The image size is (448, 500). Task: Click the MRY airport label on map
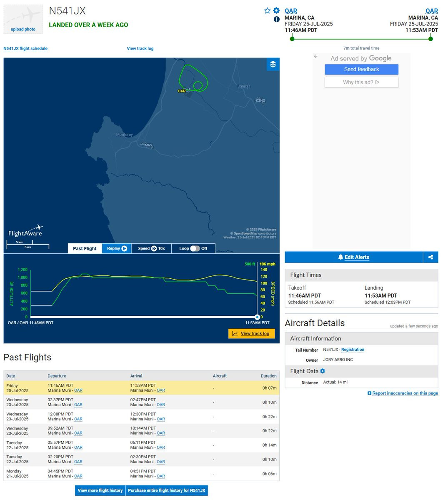click(148, 145)
